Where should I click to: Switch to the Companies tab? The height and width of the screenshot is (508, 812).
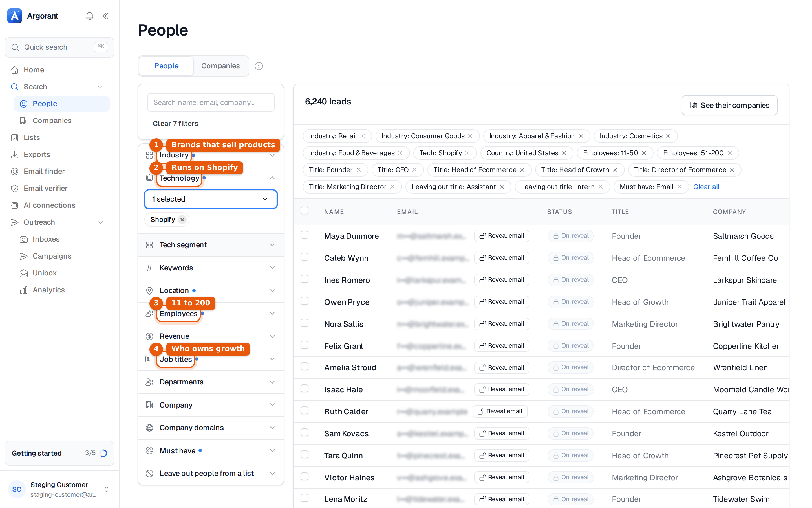[220, 66]
